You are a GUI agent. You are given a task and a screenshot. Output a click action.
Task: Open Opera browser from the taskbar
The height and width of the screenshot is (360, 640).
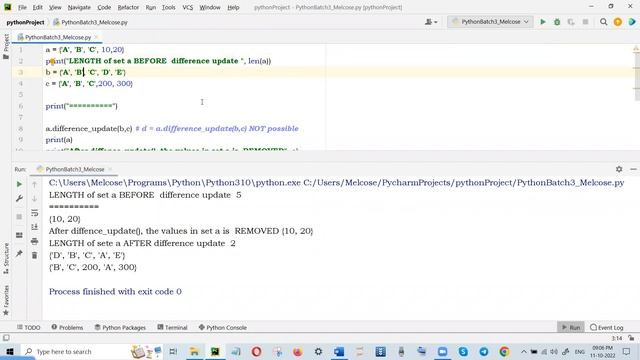(256, 351)
